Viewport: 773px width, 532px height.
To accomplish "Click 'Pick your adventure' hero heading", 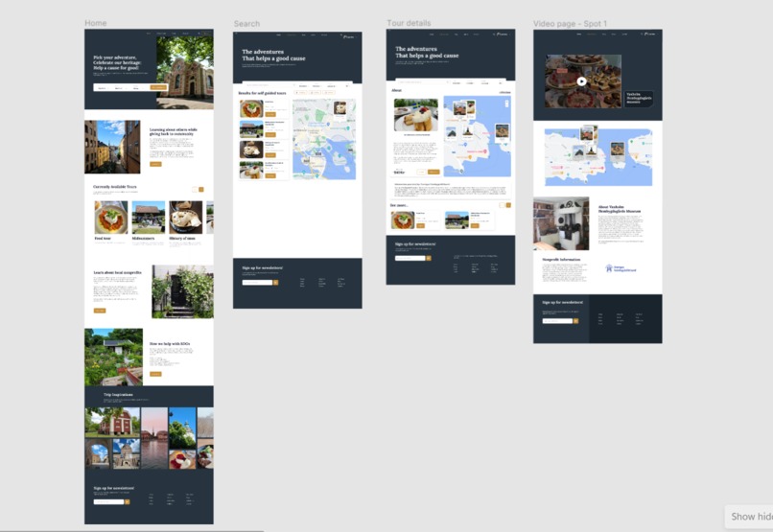I will (117, 62).
